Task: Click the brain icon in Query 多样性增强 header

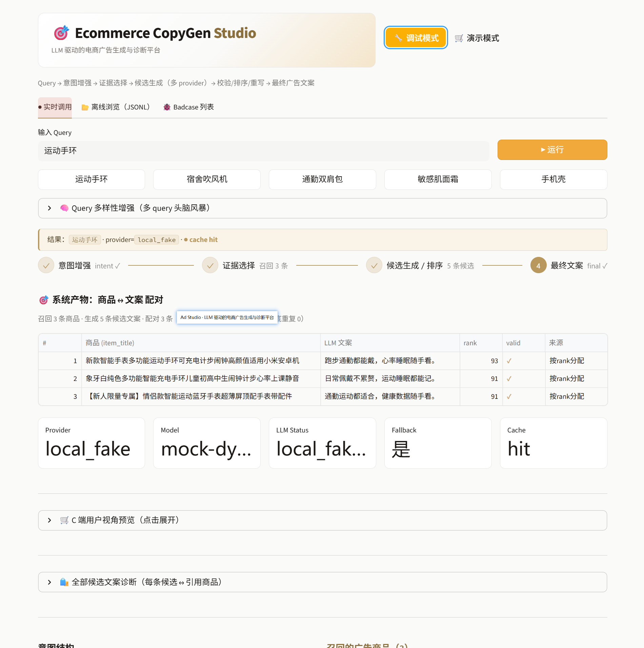Action: (x=64, y=208)
